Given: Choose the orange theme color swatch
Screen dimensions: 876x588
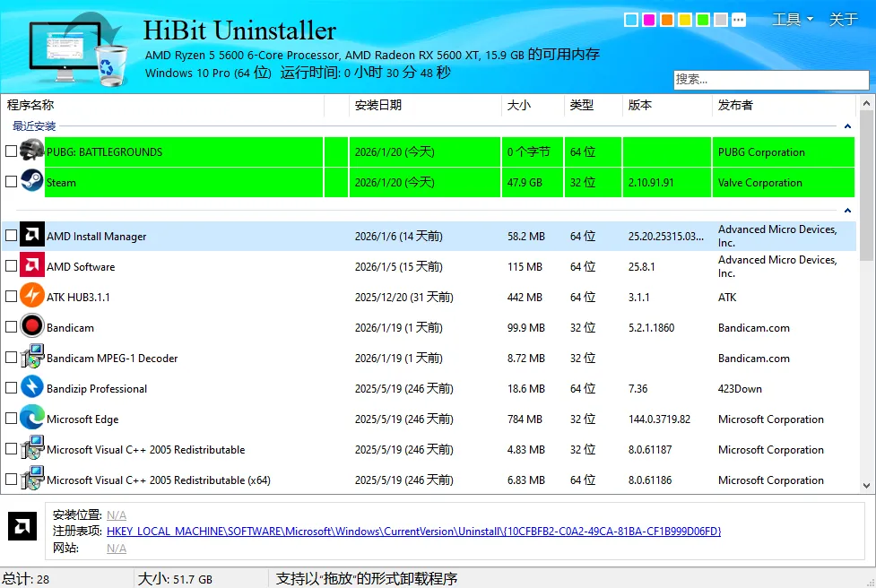Looking at the screenshot, I should (667, 20).
